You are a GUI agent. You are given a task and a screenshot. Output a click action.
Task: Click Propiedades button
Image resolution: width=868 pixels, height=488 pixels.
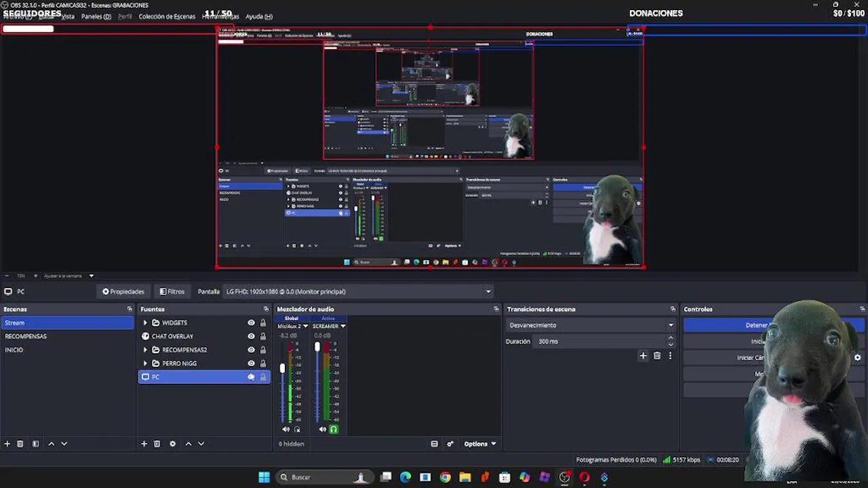coord(123,291)
